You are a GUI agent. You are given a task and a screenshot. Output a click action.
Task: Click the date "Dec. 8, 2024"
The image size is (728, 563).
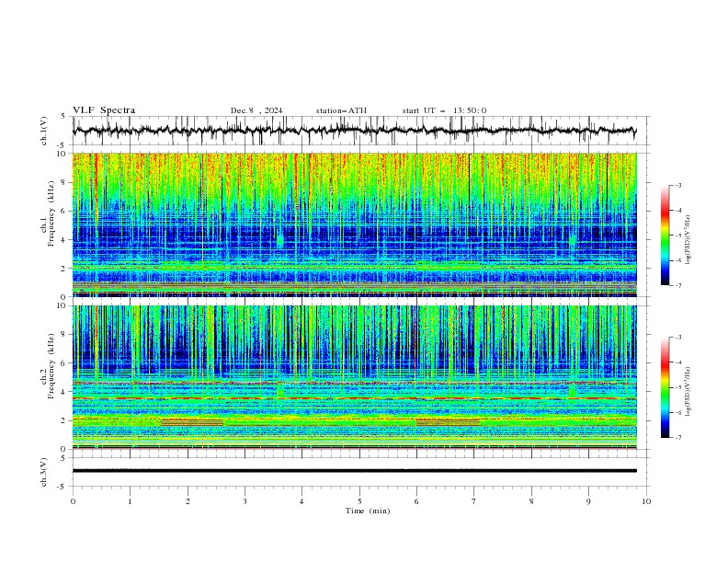coord(256,110)
